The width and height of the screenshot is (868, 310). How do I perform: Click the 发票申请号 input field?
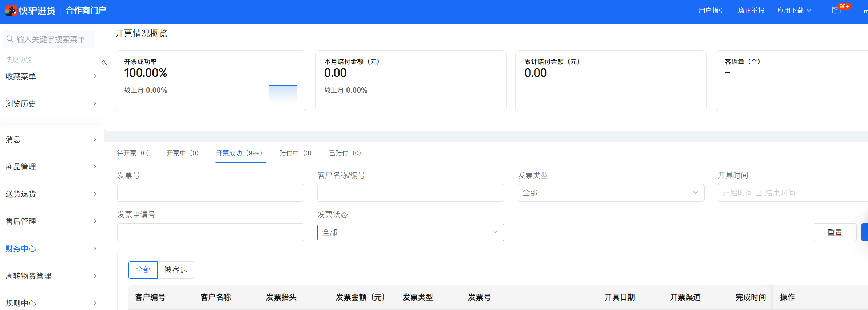pyautogui.click(x=211, y=232)
